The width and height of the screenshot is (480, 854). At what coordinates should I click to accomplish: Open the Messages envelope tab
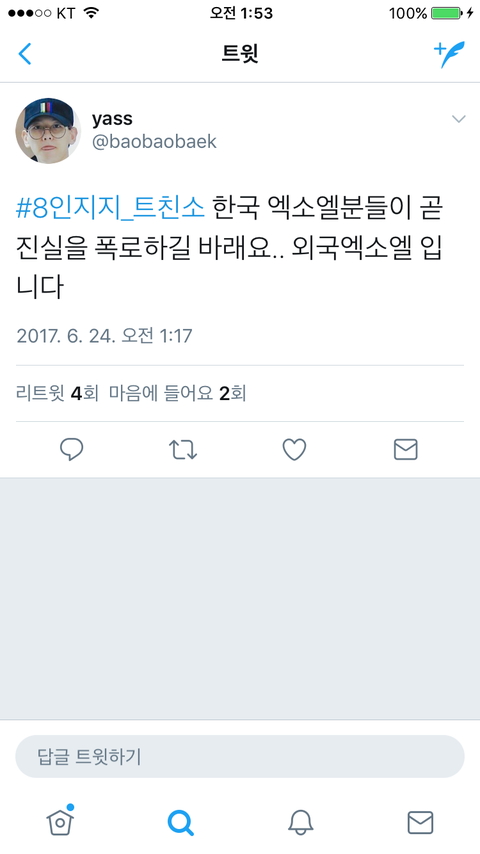[x=420, y=822]
